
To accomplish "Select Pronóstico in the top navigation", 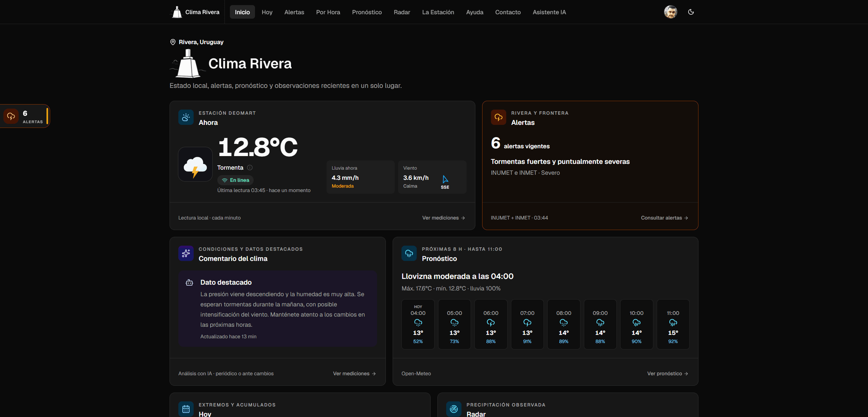I will (367, 12).
